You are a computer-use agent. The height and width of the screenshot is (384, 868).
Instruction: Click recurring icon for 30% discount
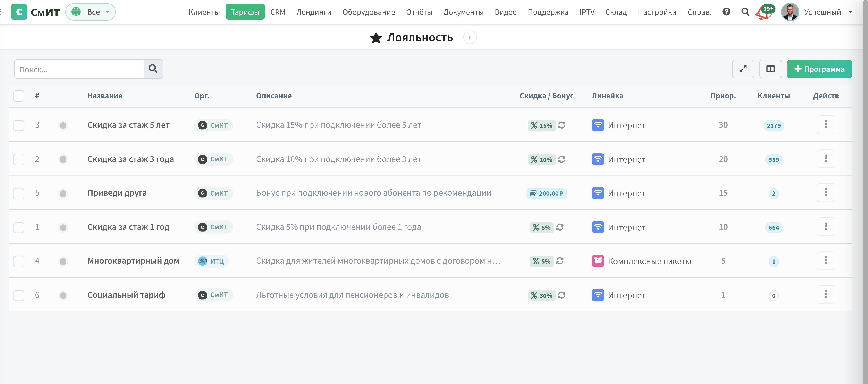[561, 295]
